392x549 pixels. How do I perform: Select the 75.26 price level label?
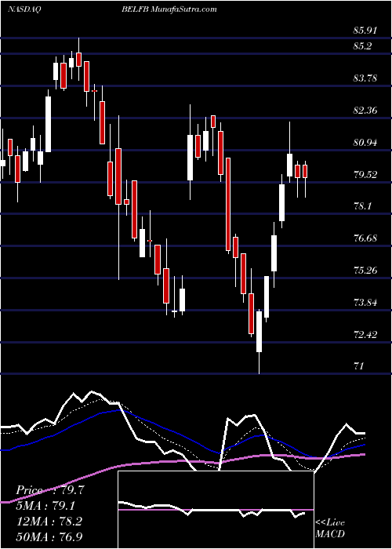[365, 271]
